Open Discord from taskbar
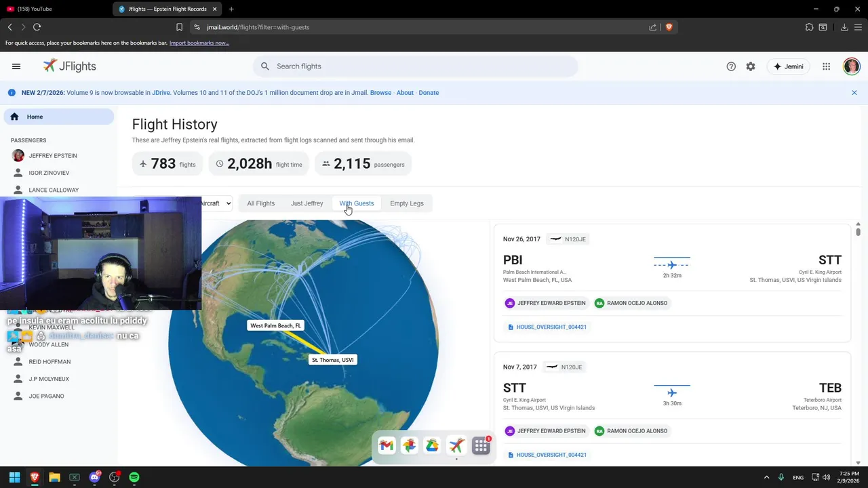Viewport: 868px width, 488px height. click(x=95, y=477)
